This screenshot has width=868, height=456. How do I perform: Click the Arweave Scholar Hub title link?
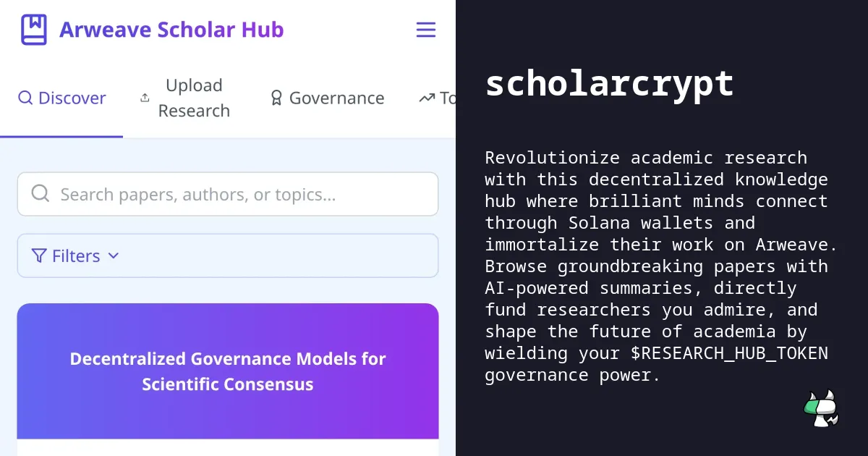tap(171, 30)
